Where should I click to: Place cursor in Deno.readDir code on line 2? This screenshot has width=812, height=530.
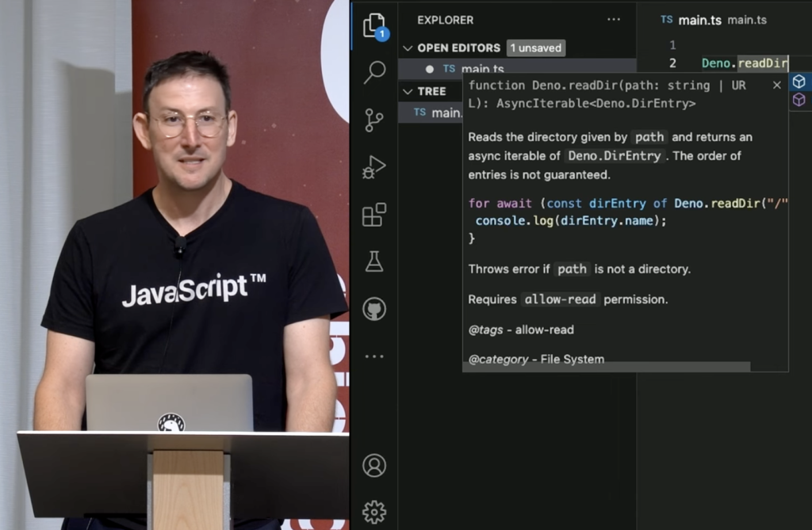click(744, 63)
